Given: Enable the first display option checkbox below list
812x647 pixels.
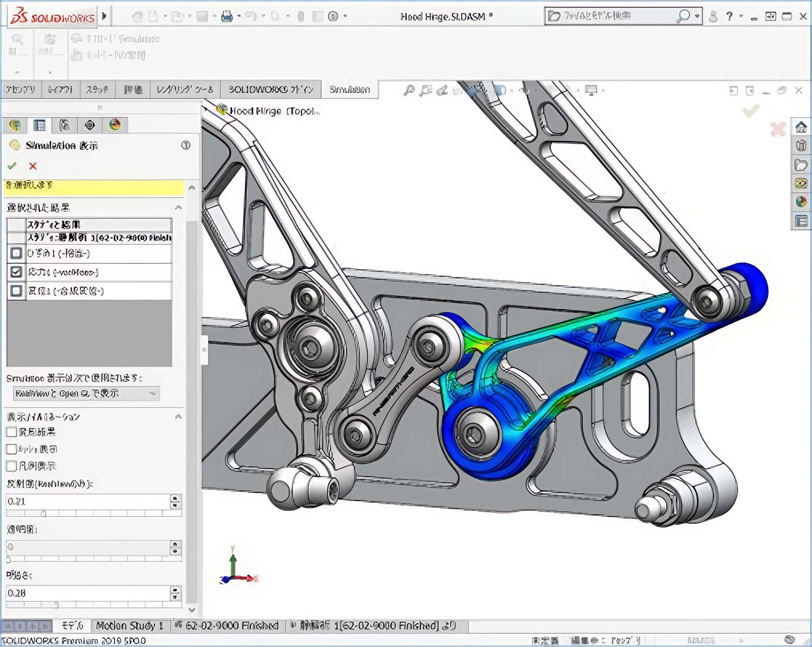Looking at the screenshot, I should tap(11, 432).
